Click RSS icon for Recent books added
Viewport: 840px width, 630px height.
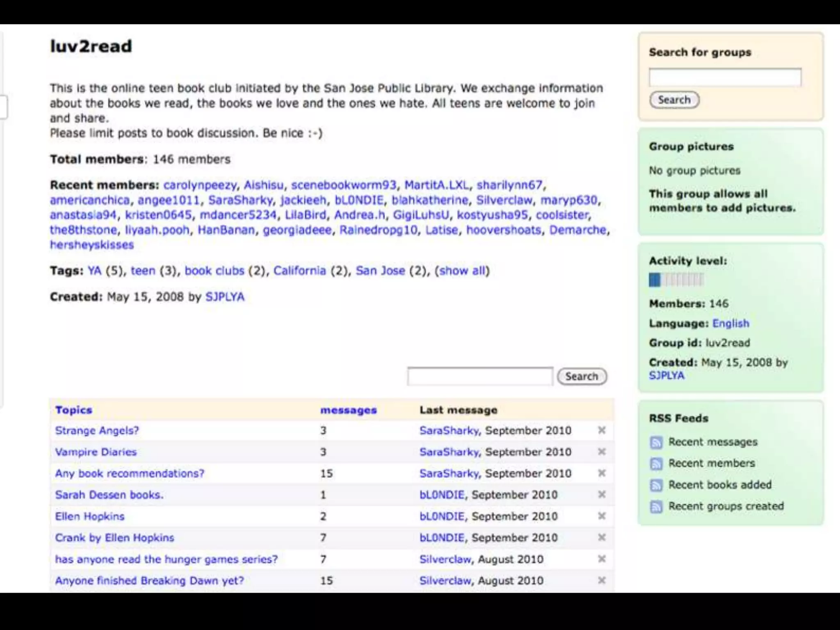coord(656,485)
